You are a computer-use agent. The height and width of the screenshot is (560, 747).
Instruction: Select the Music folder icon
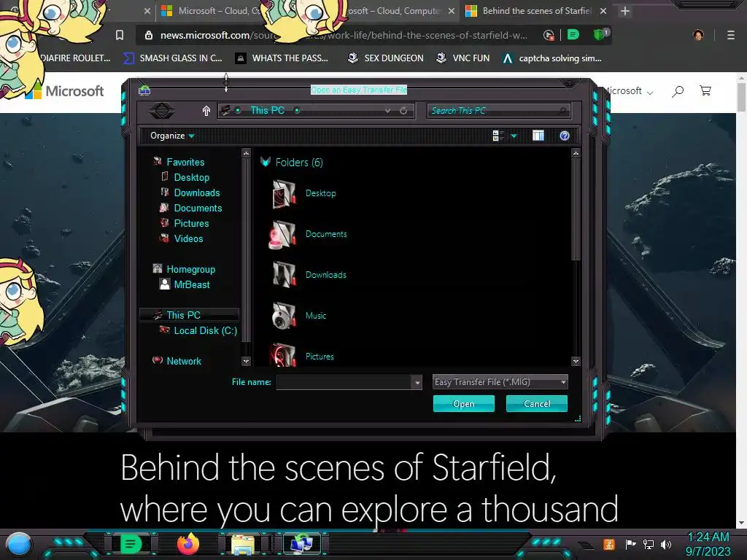tap(284, 316)
